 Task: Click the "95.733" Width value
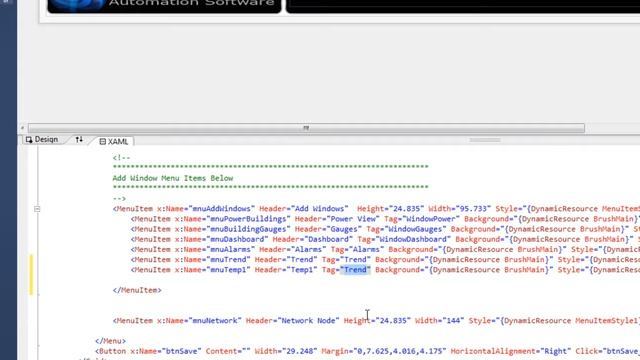pyautogui.click(x=473, y=209)
